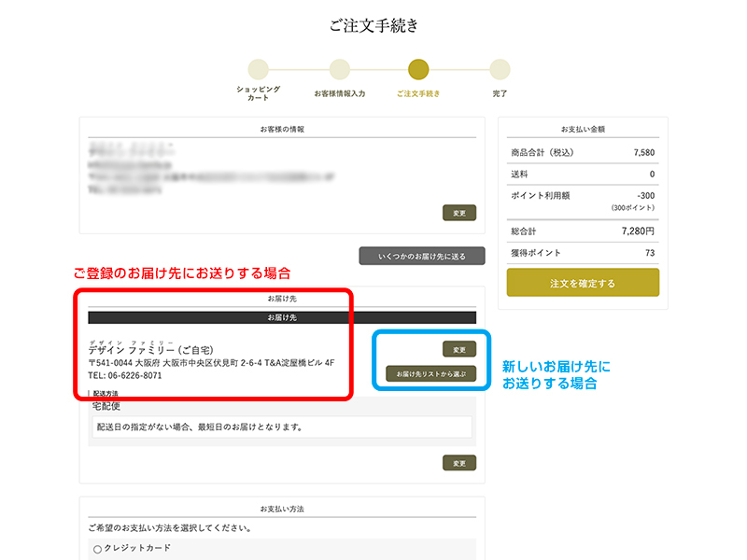This screenshot has width=747, height=560.
Task: Click いくつかのお届け先に送る button
Action: (x=422, y=256)
